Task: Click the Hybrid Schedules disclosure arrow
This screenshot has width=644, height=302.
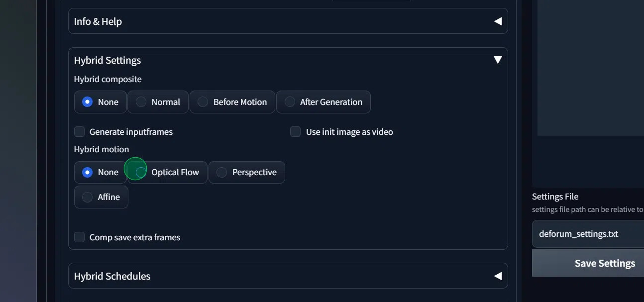Action: coord(497,275)
